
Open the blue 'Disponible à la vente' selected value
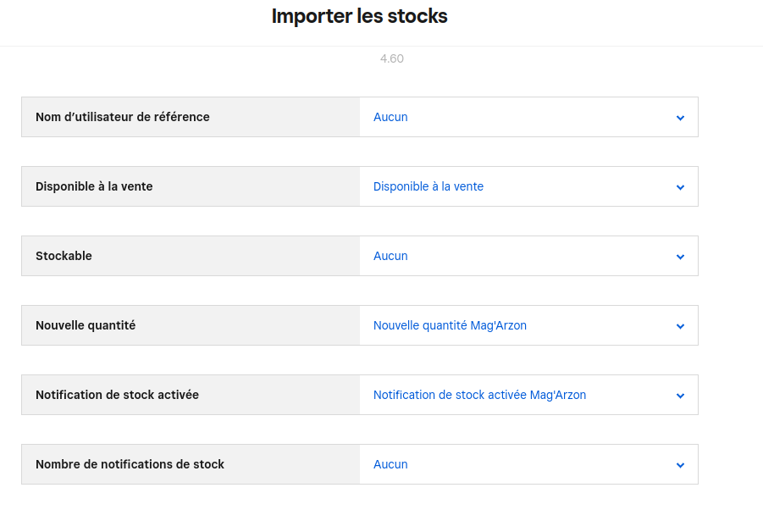[428, 186]
